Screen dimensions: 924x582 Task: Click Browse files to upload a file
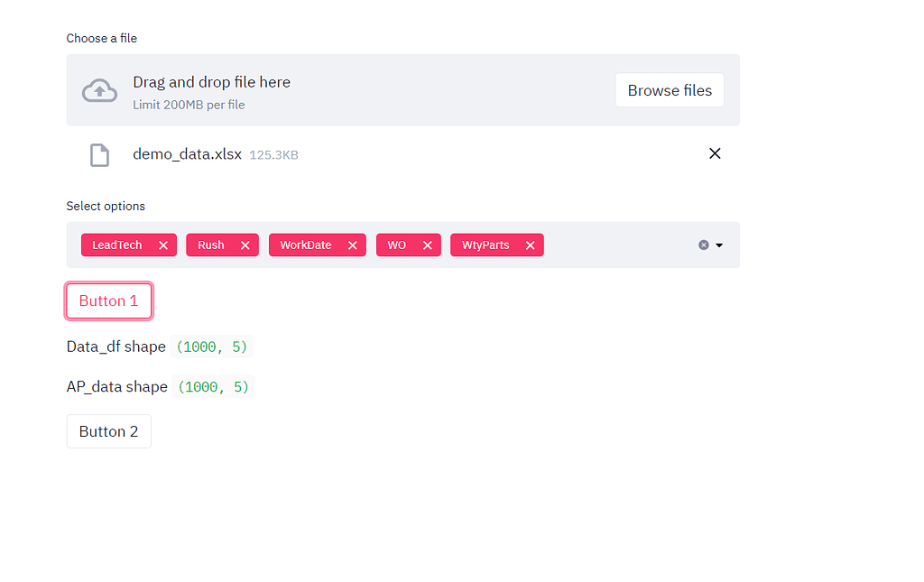click(x=670, y=89)
